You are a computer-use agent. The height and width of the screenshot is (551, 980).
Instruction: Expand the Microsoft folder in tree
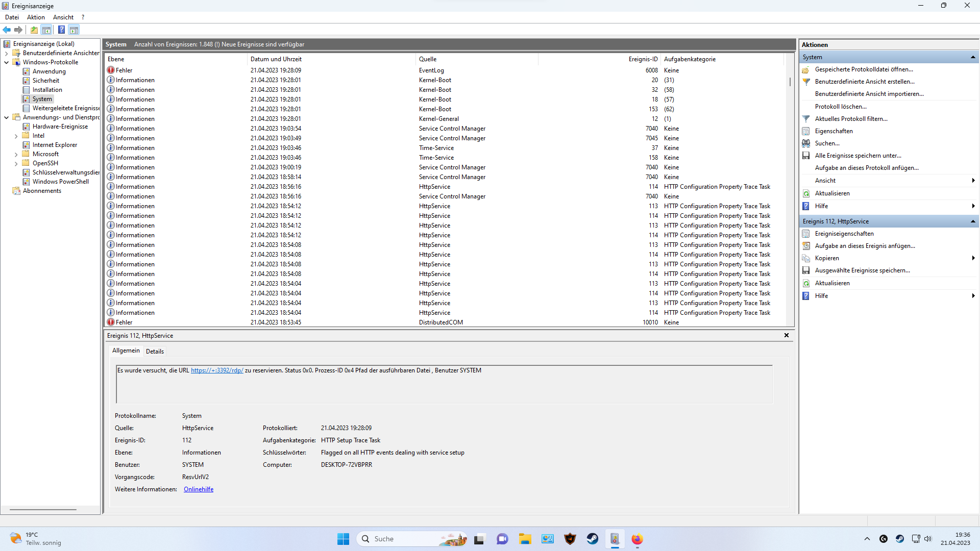[x=16, y=154]
